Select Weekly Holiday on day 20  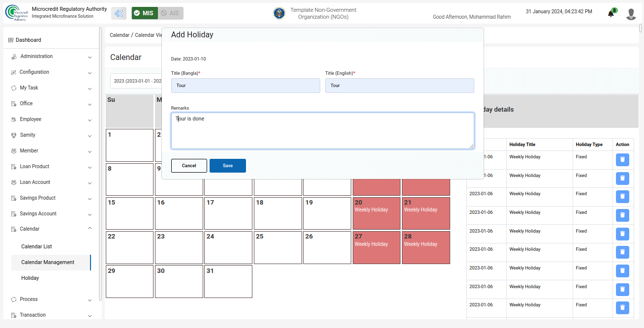coord(376,213)
